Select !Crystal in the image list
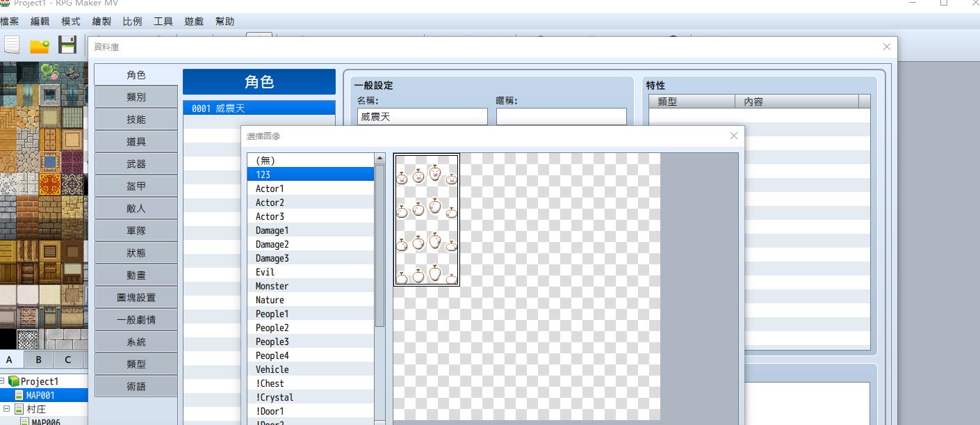The height and width of the screenshot is (425, 980). 311,397
